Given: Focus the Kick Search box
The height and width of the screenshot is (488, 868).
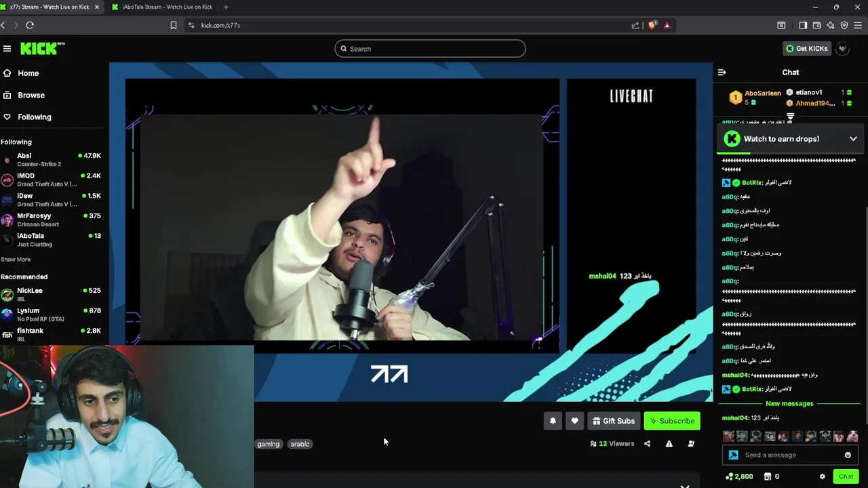Looking at the screenshot, I should 430,49.
